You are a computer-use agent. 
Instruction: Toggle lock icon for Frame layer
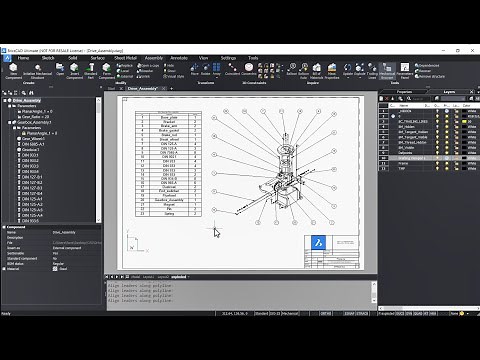click(456, 163)
